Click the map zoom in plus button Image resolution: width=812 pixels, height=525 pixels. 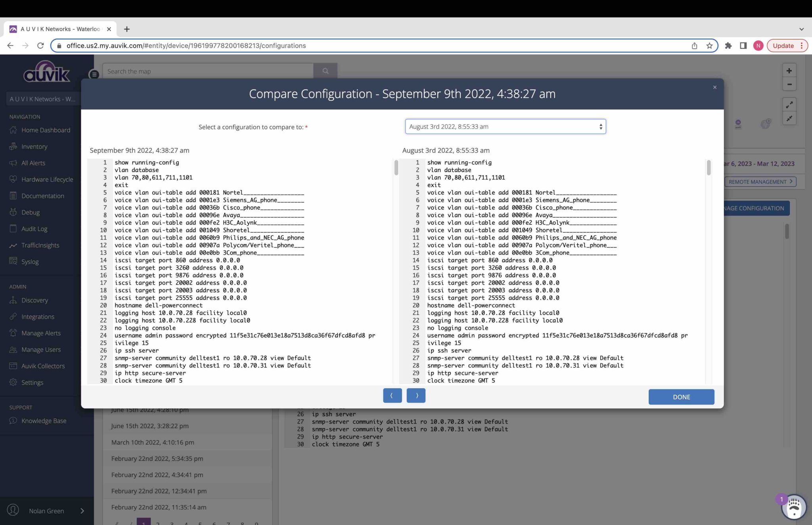coord(789,71)
